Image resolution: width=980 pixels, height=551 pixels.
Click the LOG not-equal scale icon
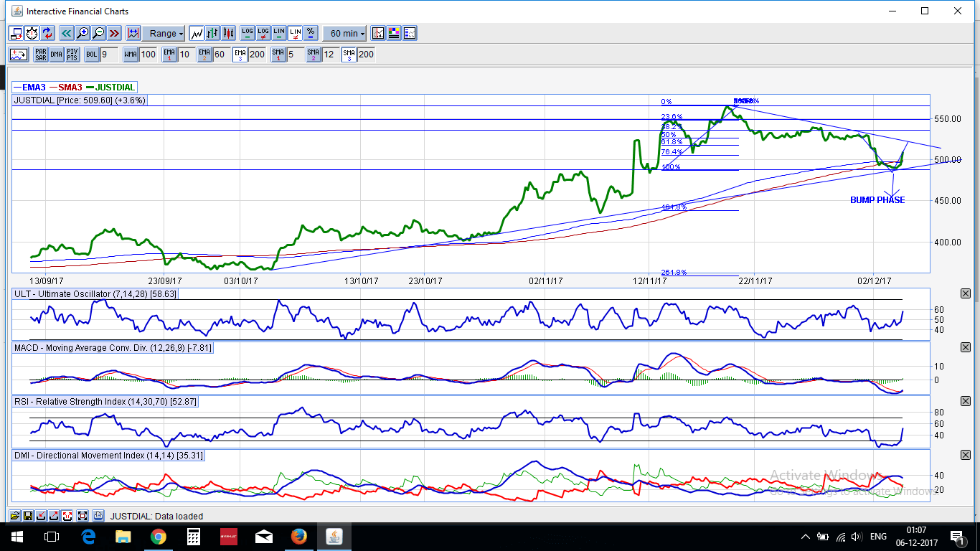(x=263, y=34)
